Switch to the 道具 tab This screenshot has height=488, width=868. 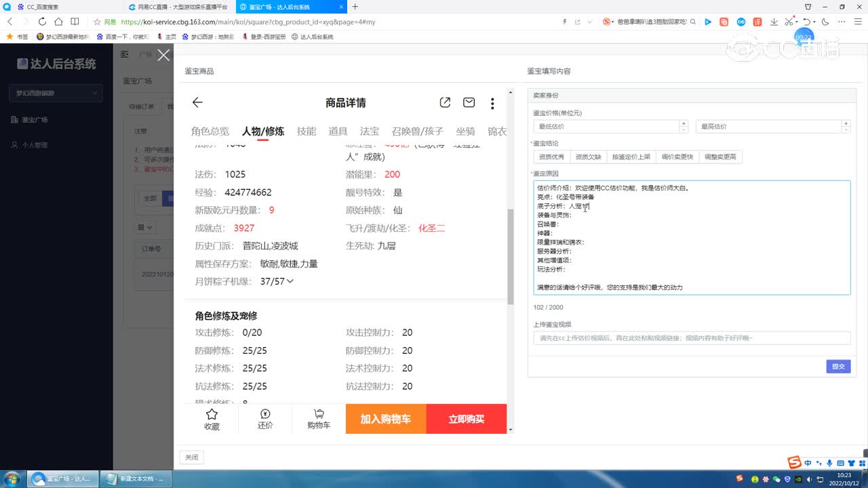point(338,131)
